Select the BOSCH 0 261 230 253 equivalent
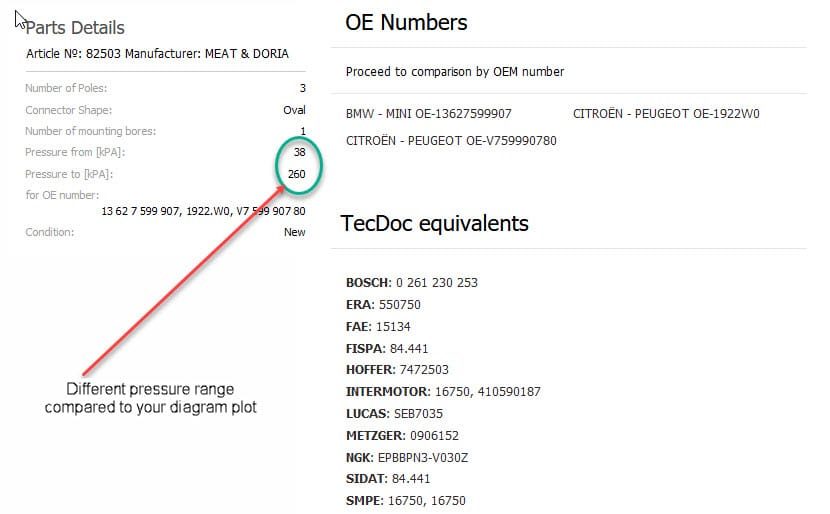The height and width of the screenshot is (514, 830). coord(412,283)
